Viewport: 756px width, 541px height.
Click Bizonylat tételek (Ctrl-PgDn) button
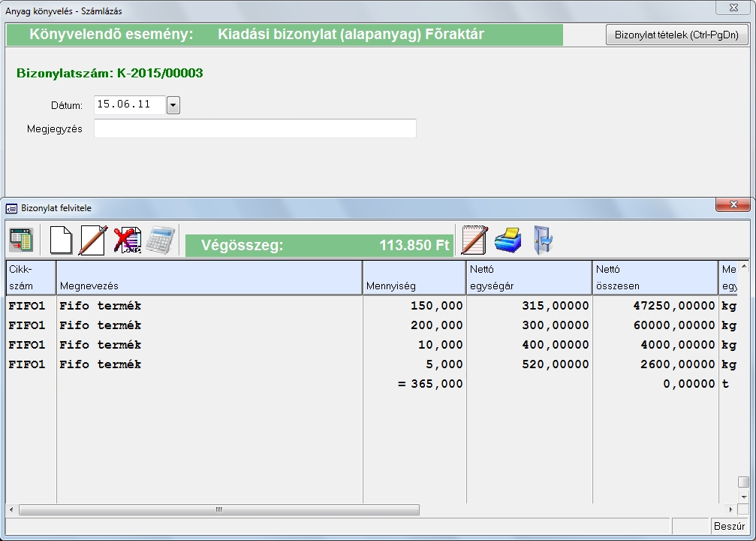coord(676,35)
